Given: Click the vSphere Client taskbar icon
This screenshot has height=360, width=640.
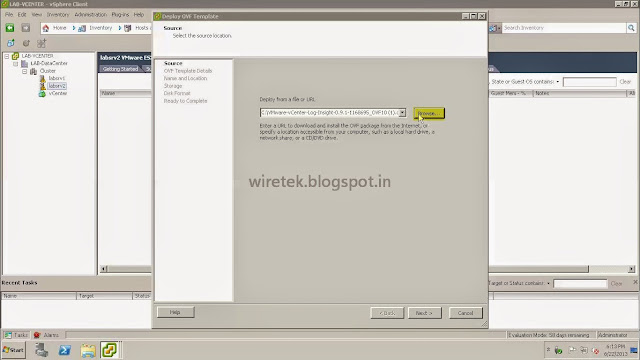Looking at the screenshot, I should 109,350.
